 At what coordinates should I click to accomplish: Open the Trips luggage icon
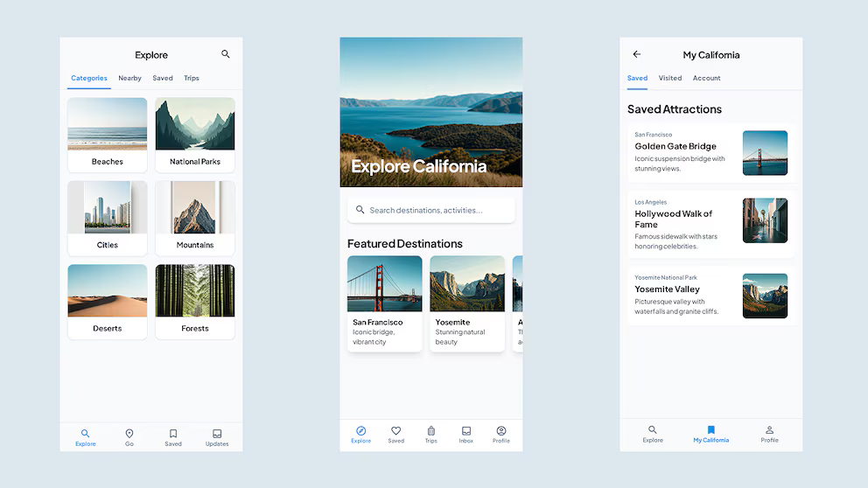(x=430, y=431)
